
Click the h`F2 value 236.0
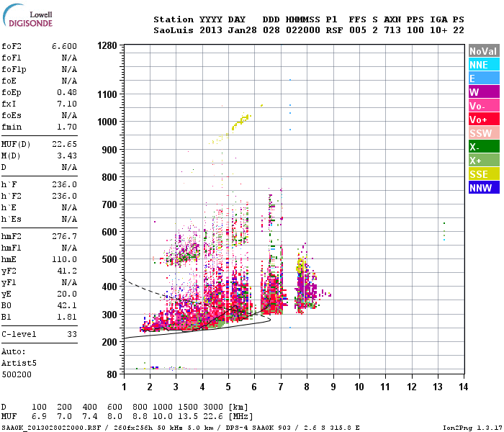pos(64,196)
